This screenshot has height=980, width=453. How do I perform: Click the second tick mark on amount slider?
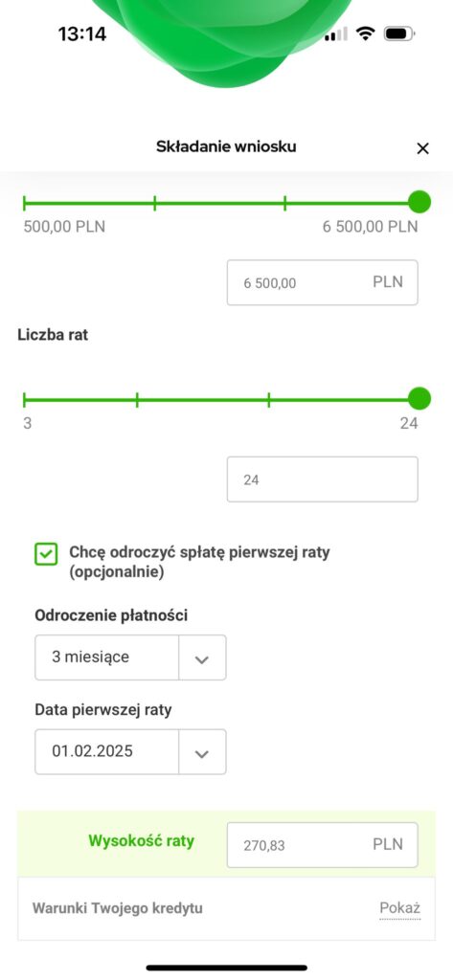154,203
